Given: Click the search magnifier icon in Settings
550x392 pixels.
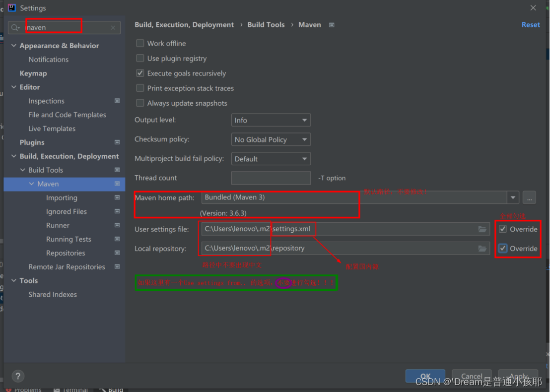Looking at the screenshot, I should pyautogui.click(x=15, y=27).
